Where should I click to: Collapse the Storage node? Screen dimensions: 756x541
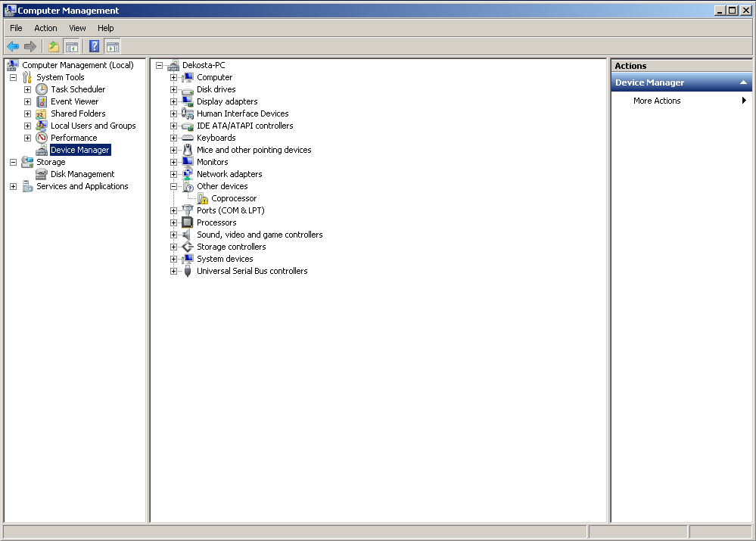coord(13,162)
